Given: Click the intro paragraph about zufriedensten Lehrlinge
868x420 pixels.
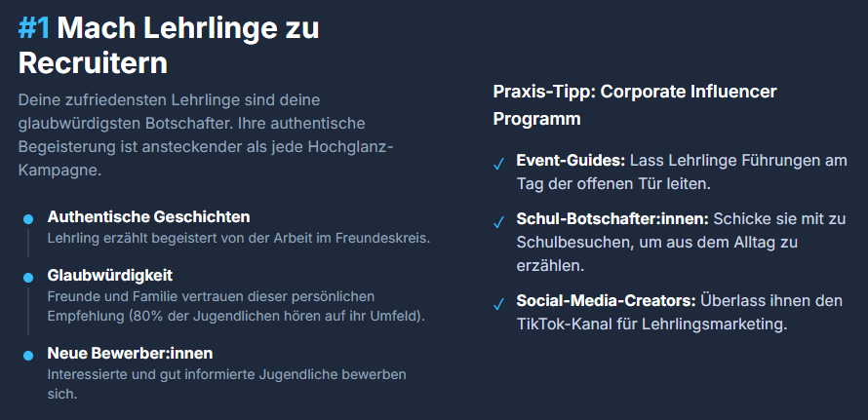Looking at the screenshot, I should (x=205, y=134).
